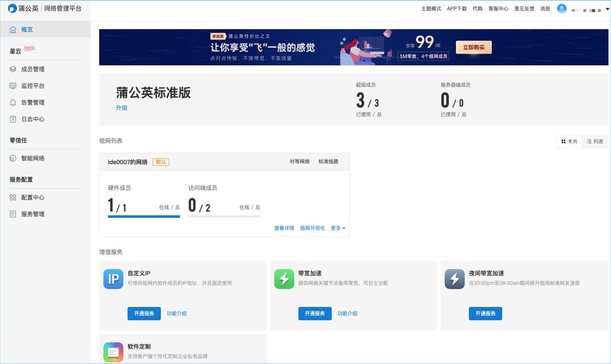611x364 pixels.
Task: Open the 日志中心 log center
Action: (32, 119)
